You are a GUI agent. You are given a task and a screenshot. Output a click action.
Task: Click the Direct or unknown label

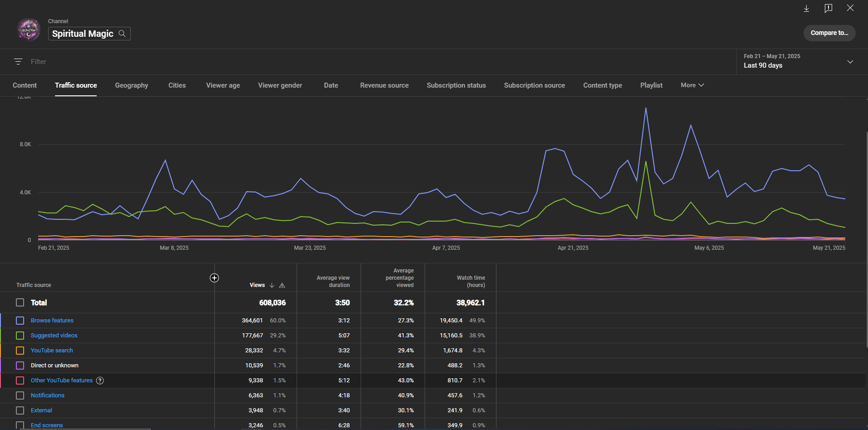[x=55, y=366]
